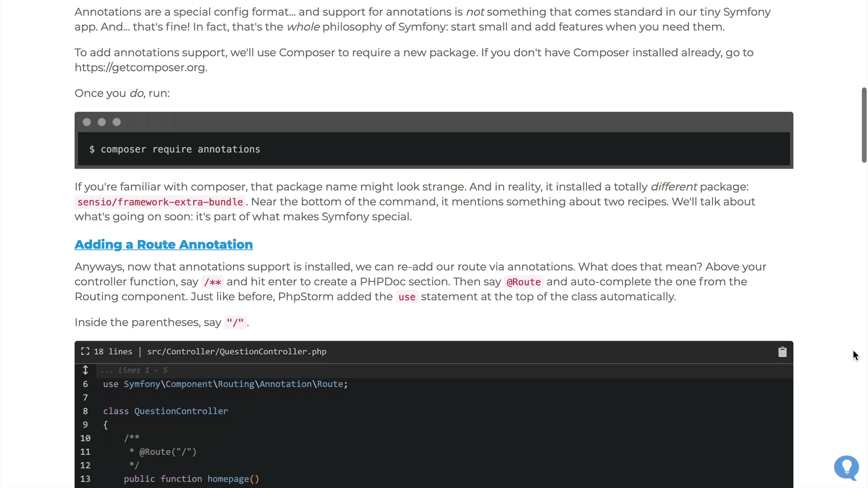
Task: Click the third terminal window dot
Action: [x=116, y=122]
